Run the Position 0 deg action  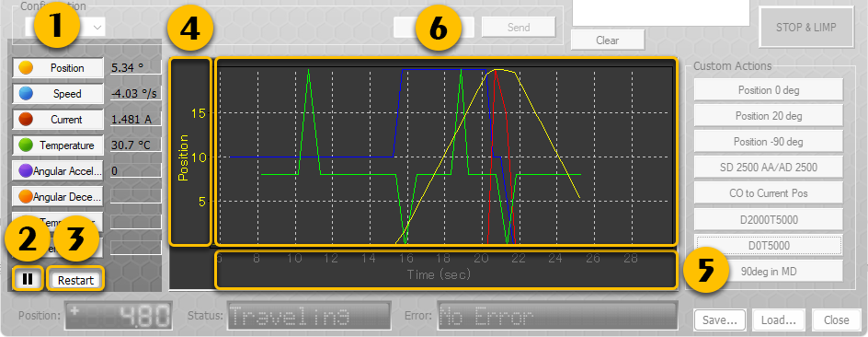769,90
